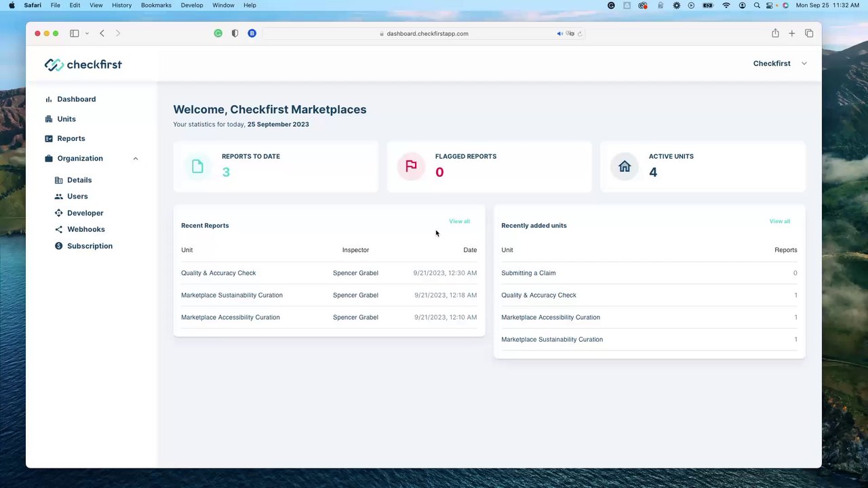Viewport: 868px width, 488px height.
Task: Go back with Safari's back arrow
Action: (x=102, y=33)
